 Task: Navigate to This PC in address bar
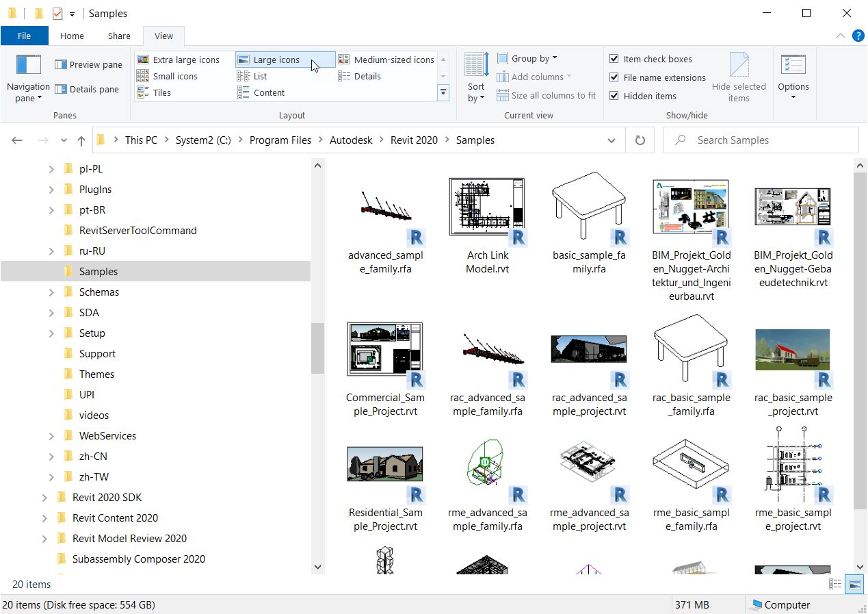pos(141,140)
